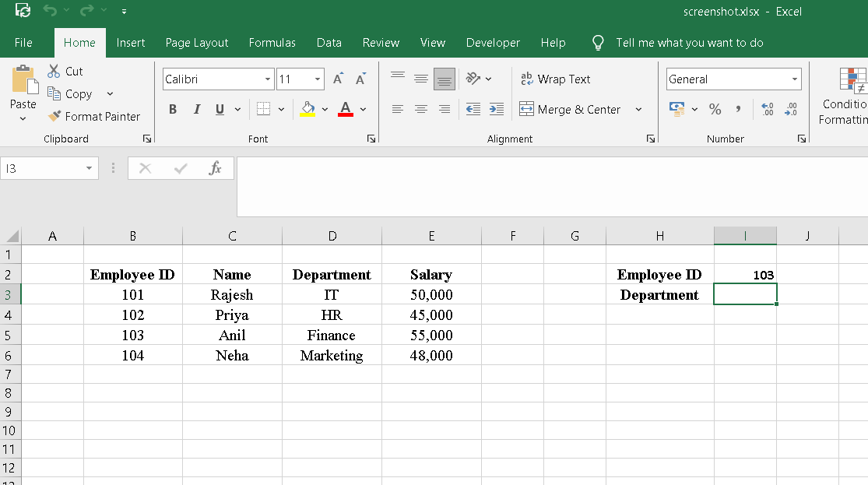
Task: Apply Percent Style number format
Action: pyautogui.click(x=715, y=109)
